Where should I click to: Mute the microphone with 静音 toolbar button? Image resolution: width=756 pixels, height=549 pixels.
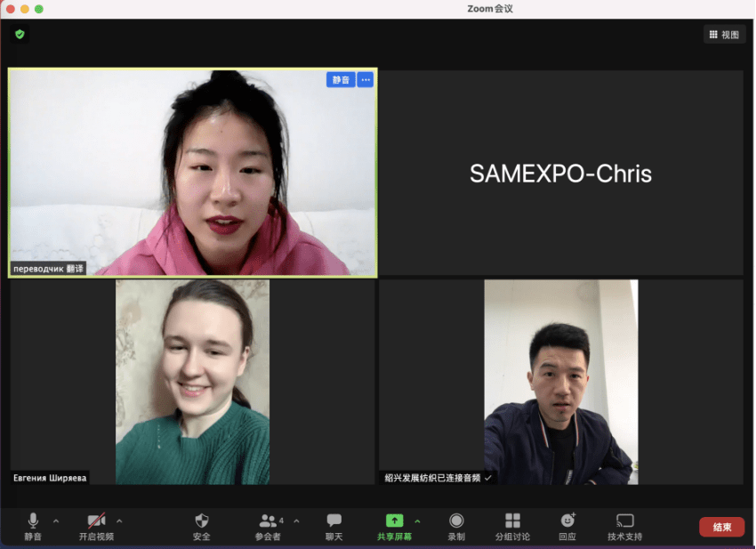(33, 526)
